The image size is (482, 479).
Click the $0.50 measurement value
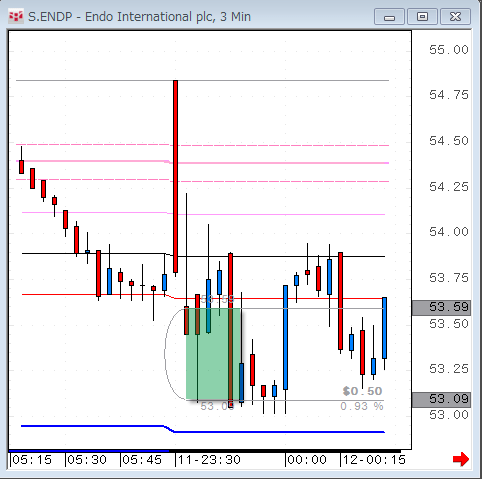(x=362, y=391)
